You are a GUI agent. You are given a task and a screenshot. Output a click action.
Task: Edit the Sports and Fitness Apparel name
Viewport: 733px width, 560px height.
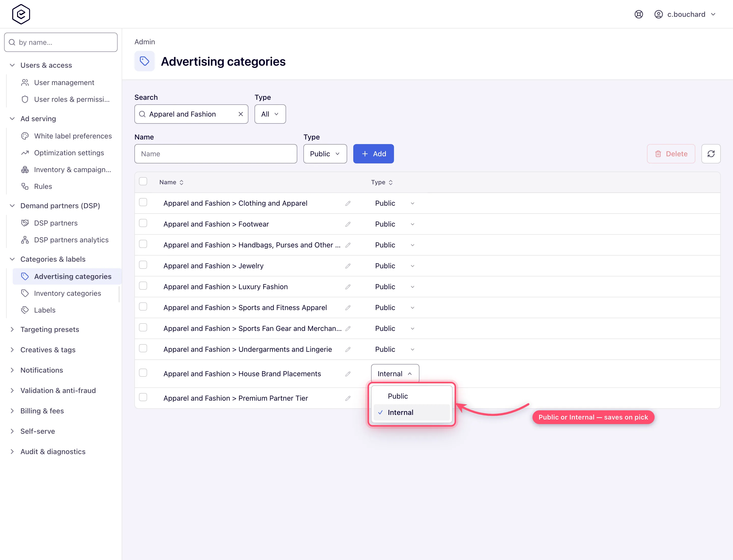click(348, 308)
